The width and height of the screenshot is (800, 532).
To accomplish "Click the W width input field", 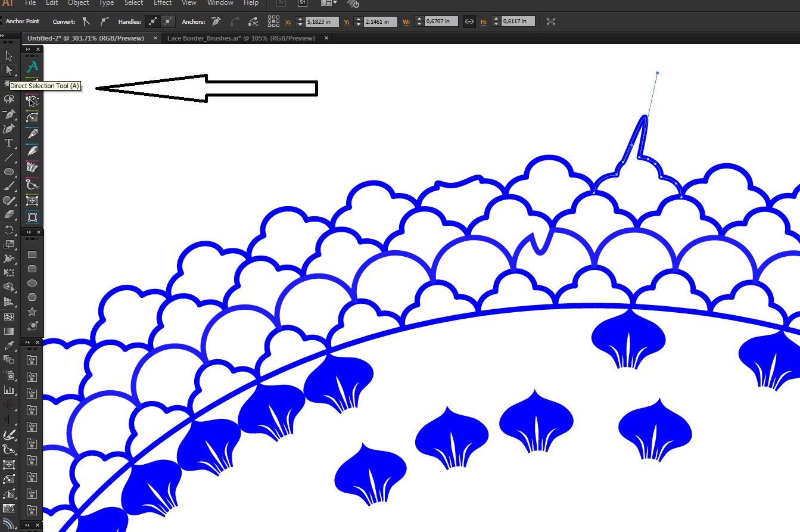I will point(441,21).
